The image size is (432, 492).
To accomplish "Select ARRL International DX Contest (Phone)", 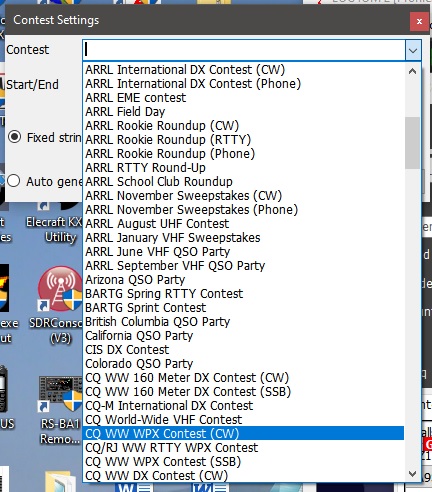I will click(243, 84).
